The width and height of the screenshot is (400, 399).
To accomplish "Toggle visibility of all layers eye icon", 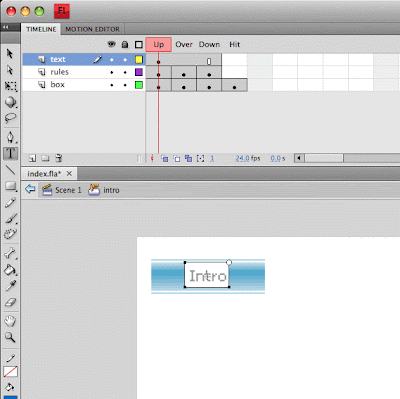I will pyautogui.click(x=112, y=44).
